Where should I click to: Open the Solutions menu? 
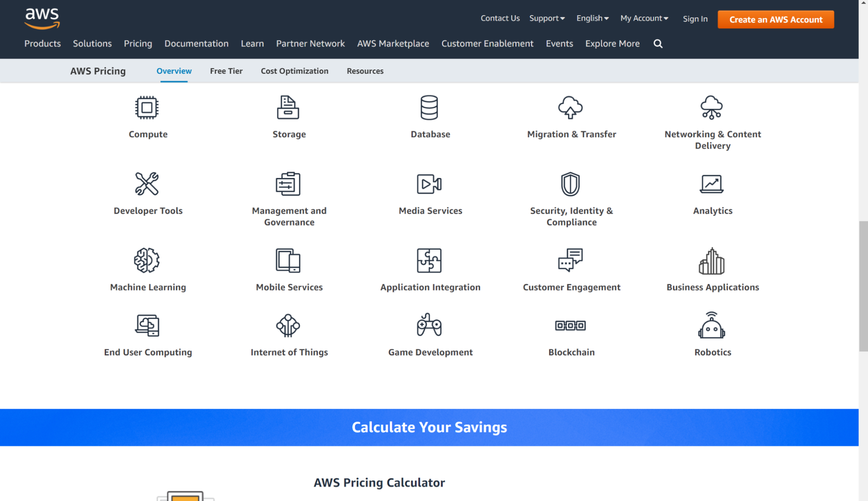92,43
